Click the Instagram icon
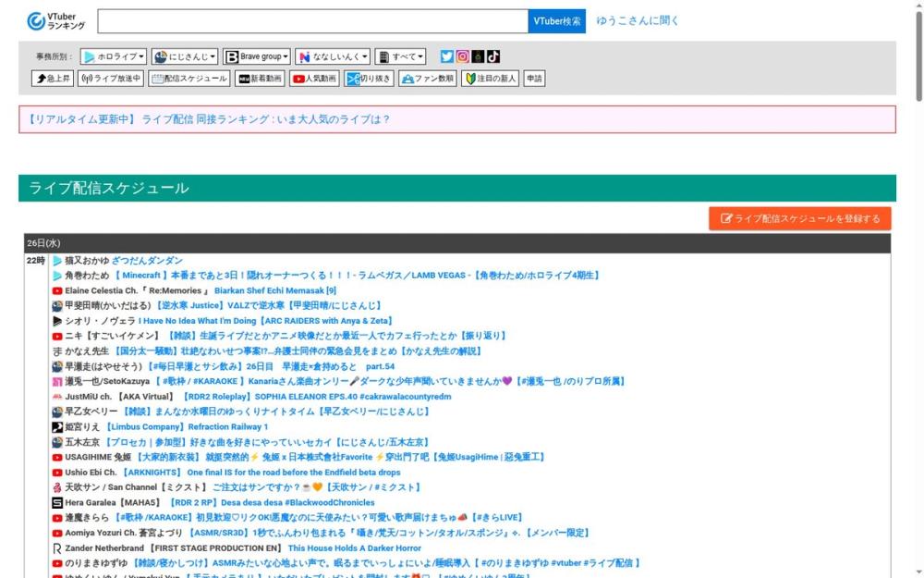This screenshot has height=578, width=924. [462, 55]
